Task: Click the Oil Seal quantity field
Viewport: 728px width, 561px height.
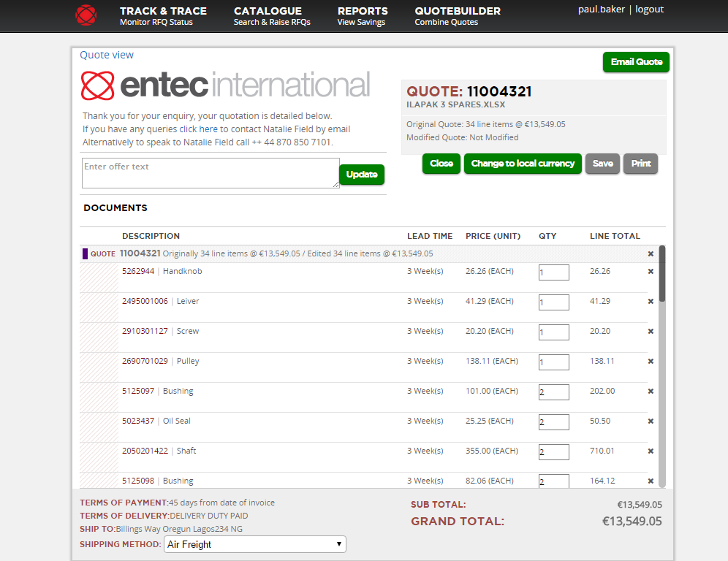Action: 554,422
